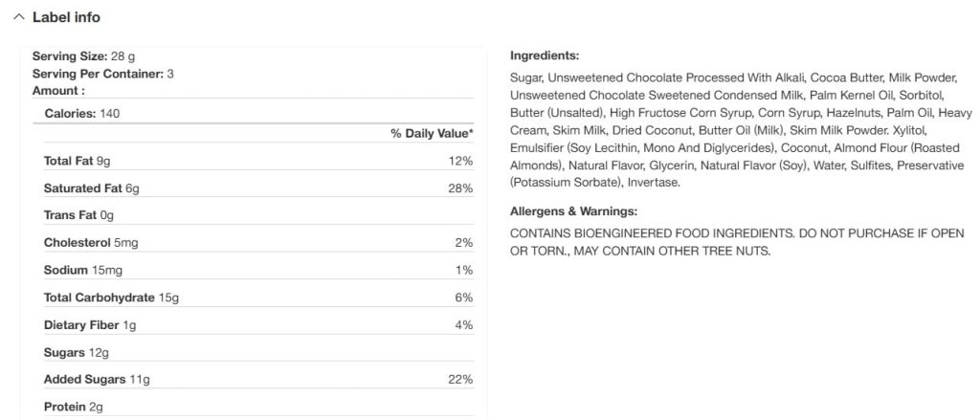Select the Serving Size text line
Image resolution: width=980 pixels, height=420 pixels.
(x=84, y=56)
